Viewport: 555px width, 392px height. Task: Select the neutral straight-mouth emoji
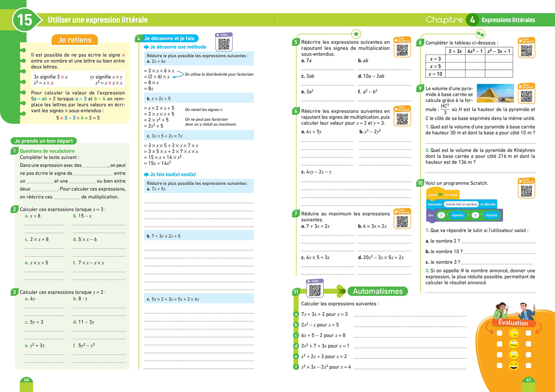[514, 344]
